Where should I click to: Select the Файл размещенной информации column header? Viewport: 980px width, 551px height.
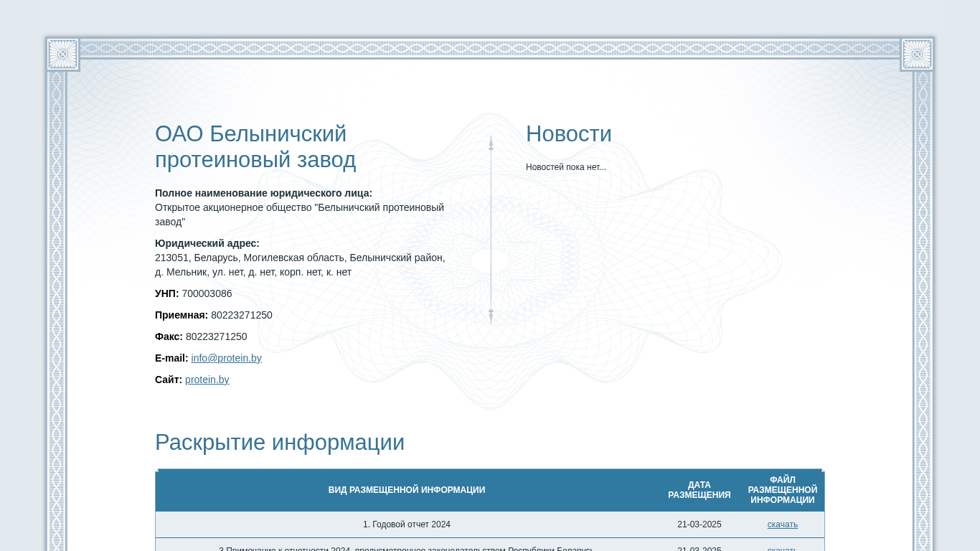[782, 490]
